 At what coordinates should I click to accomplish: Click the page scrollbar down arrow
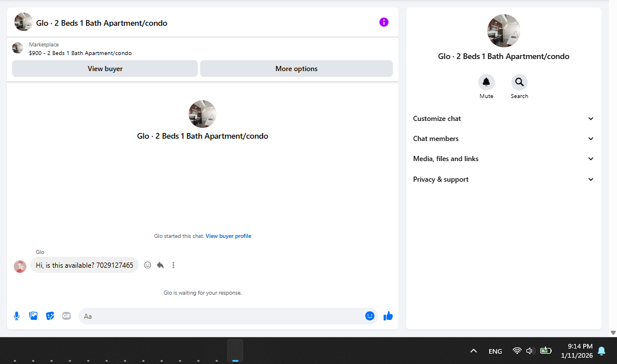click(x=613, y=333)
